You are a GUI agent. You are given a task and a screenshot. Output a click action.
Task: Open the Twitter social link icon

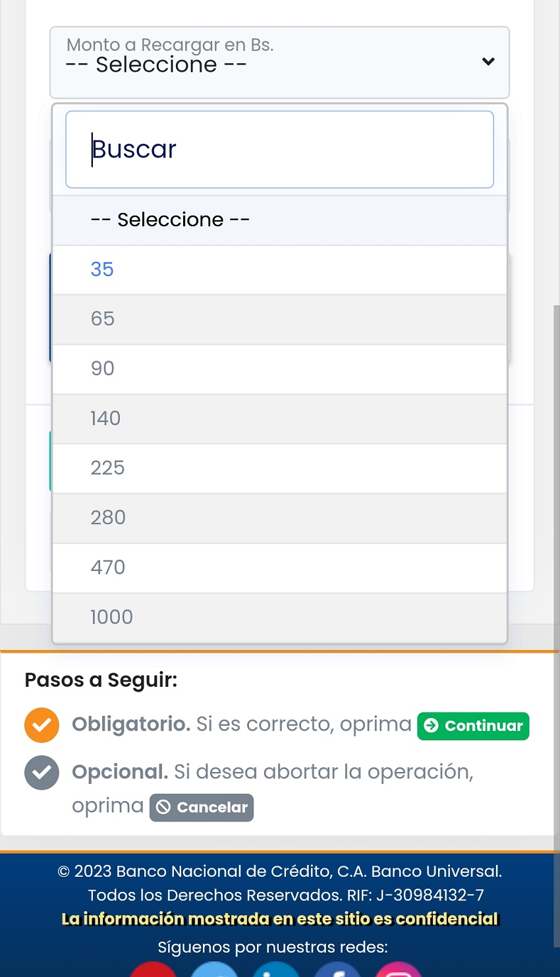(x=215, y=970)
